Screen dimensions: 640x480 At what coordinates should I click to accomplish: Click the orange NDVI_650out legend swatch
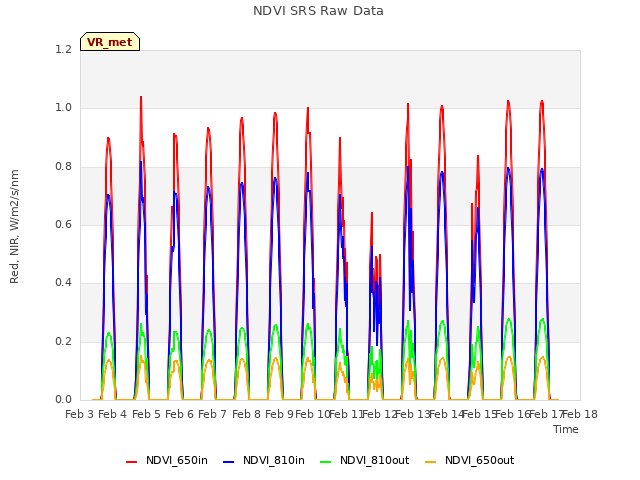coord(431,462)
